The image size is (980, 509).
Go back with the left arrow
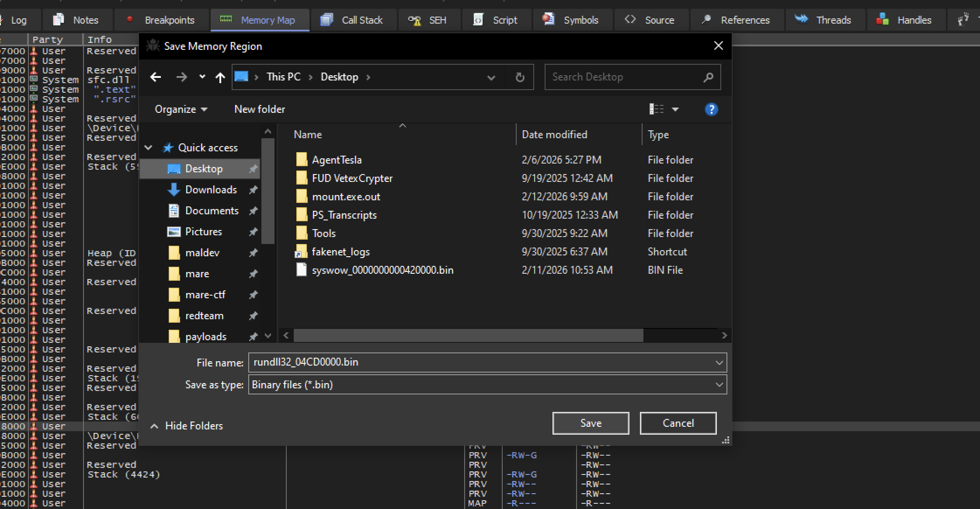156,77
